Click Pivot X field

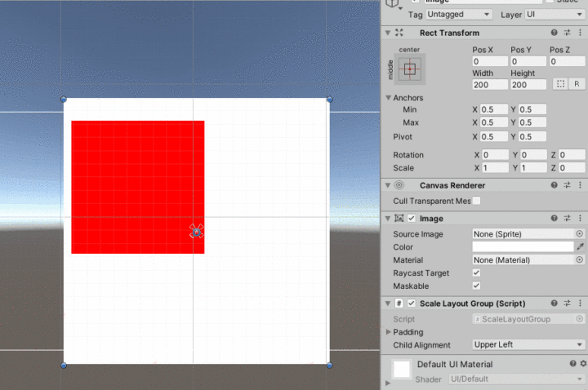pos(494,137)
